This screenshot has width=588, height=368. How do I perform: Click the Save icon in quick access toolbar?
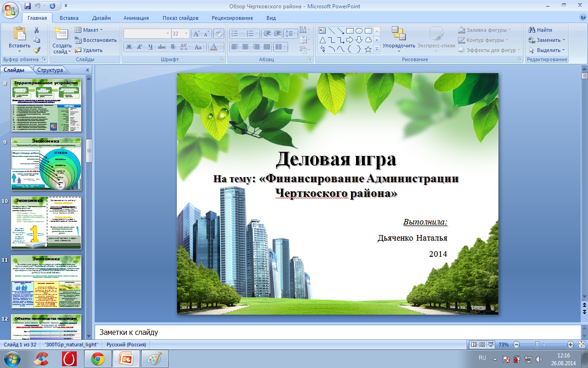tap(28, 6)
